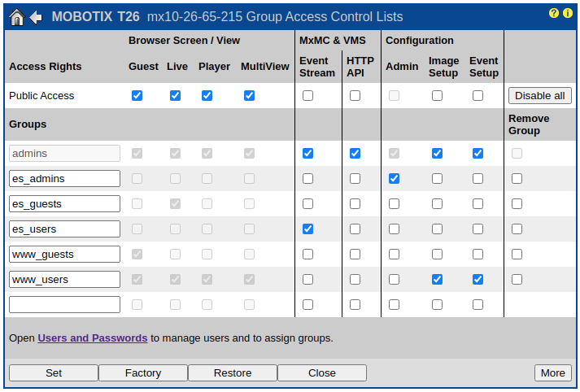
Task: Uncheck Public Access Guest checkbox
Action: click(x=137, y=96)
